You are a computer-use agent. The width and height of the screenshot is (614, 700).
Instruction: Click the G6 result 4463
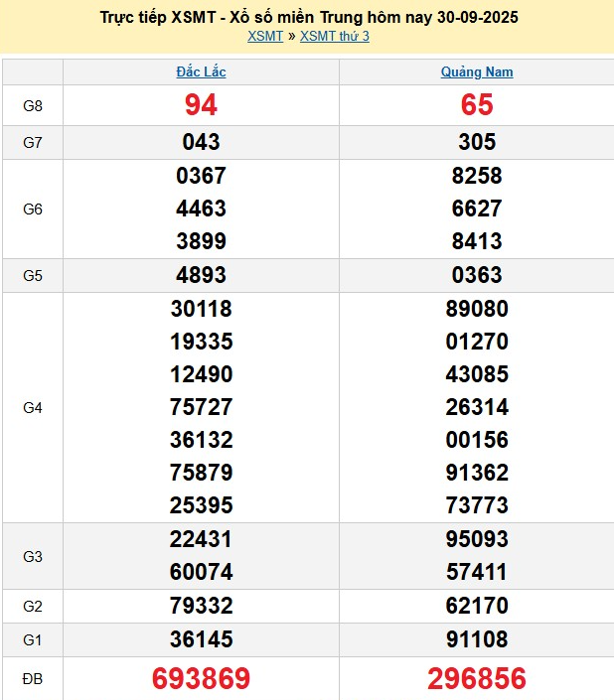tap(201, 209)
